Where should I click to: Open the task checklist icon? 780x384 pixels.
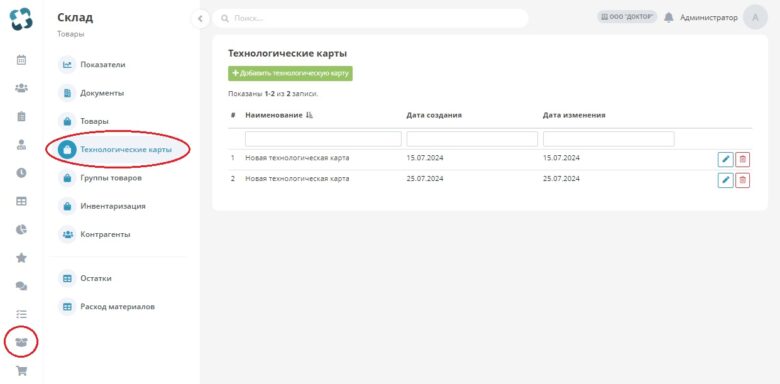21,314
